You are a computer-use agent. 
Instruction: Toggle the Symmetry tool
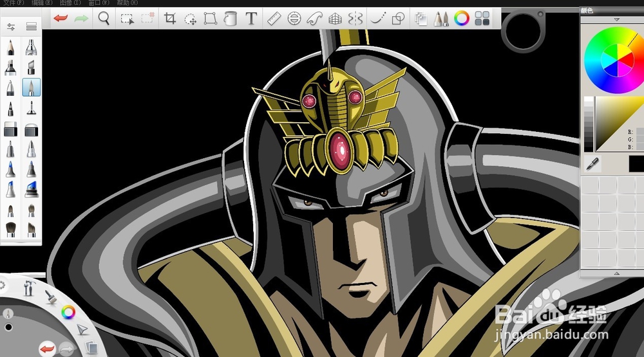click(355, 19)
